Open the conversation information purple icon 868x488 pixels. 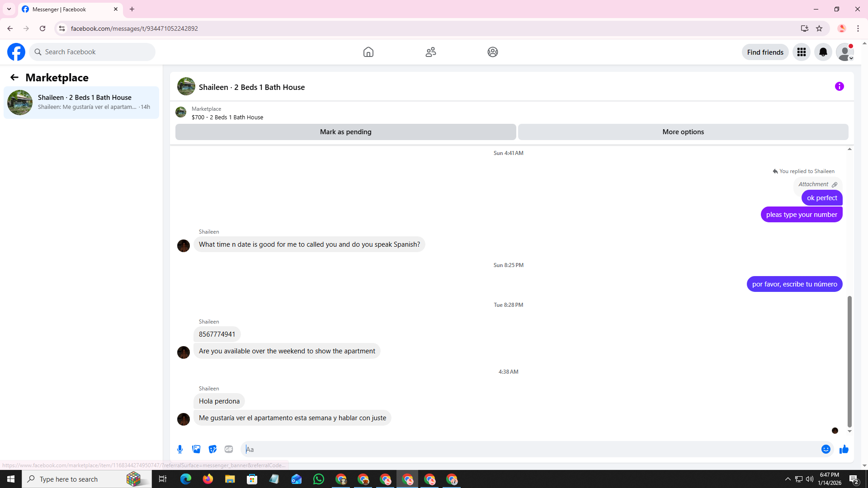(x=839, y=86)
